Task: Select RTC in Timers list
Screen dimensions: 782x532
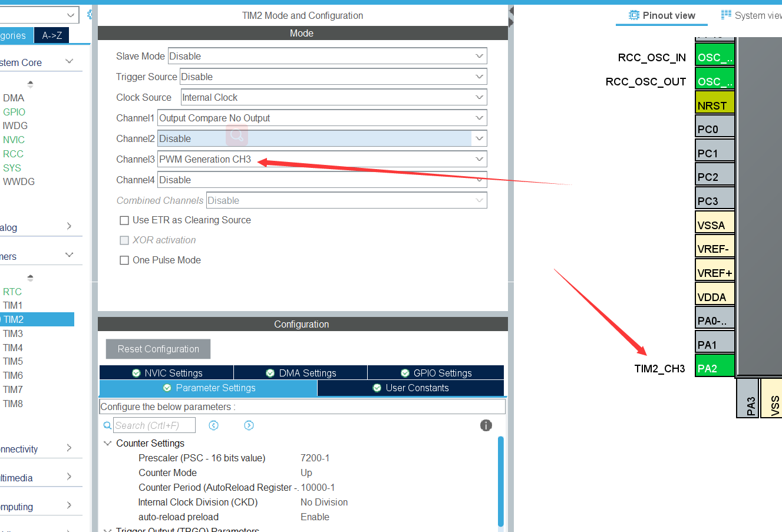Action: click(12, 292)
